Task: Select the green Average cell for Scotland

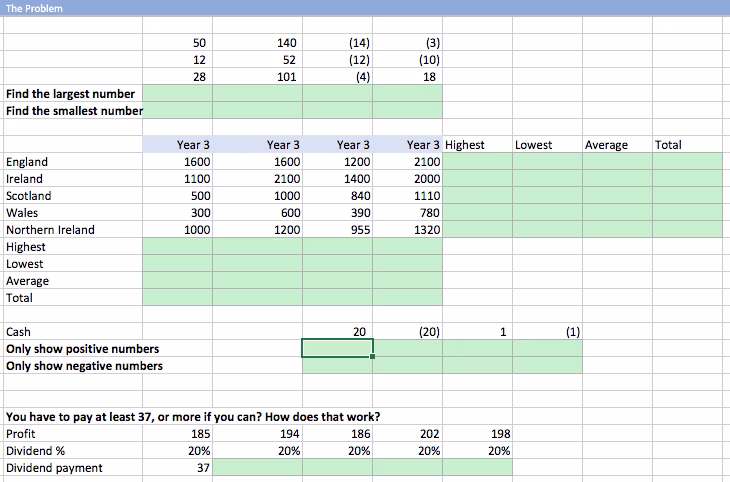Action: click(x=617, y=196)
